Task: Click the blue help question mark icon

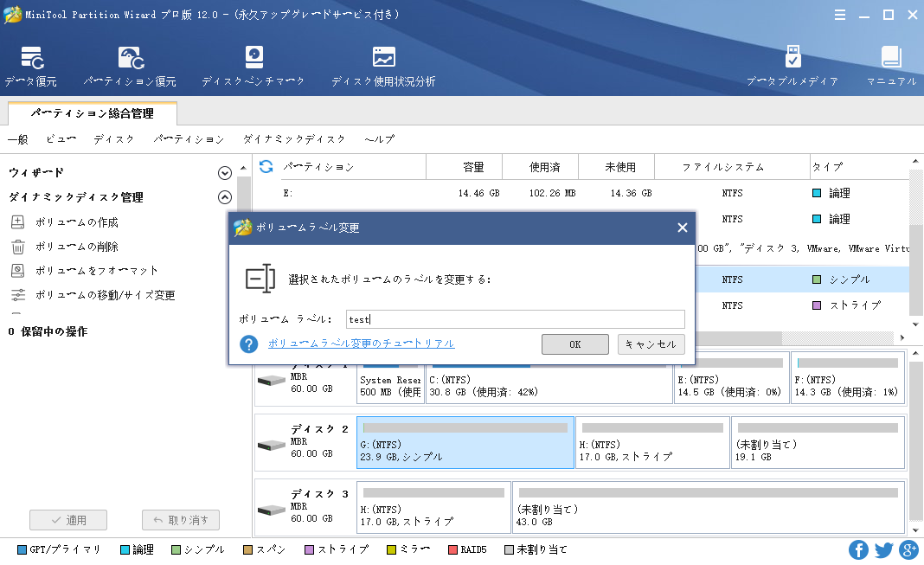Action: pos(249,344)
